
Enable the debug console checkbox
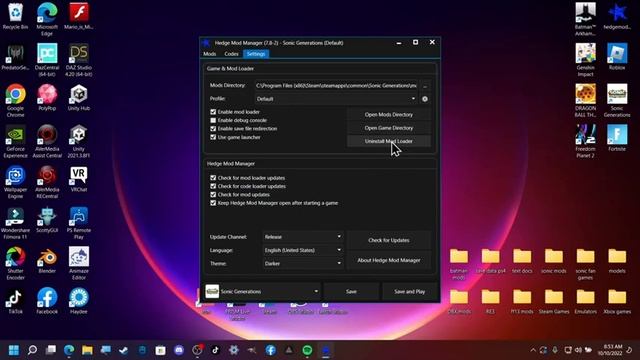click(213, 120)
